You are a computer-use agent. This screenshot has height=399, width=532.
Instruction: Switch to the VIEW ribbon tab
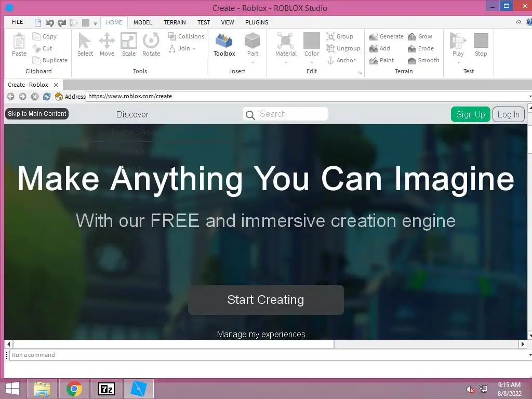pyautogui.click(x=228, y=22)
